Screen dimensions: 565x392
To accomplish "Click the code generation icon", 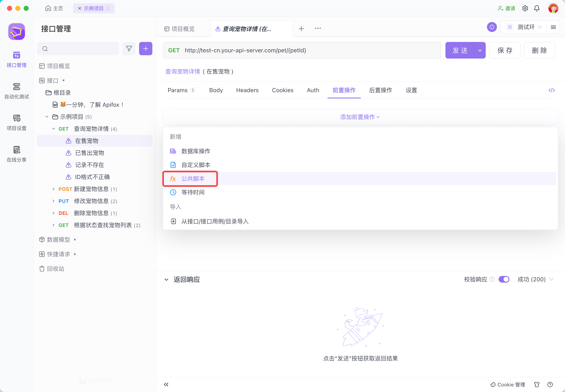I will point(552,90).
